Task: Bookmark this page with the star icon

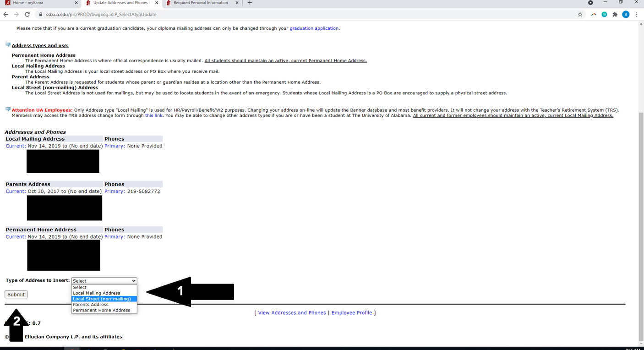Action: pyautogui.click(x=580, y=14)
